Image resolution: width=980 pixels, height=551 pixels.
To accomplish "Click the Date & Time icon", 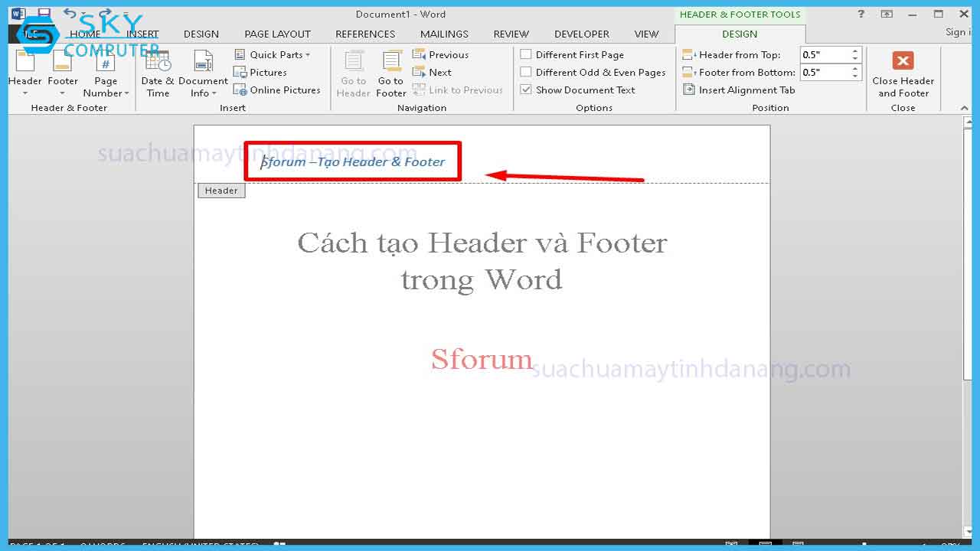I will [x=158, y=63].
